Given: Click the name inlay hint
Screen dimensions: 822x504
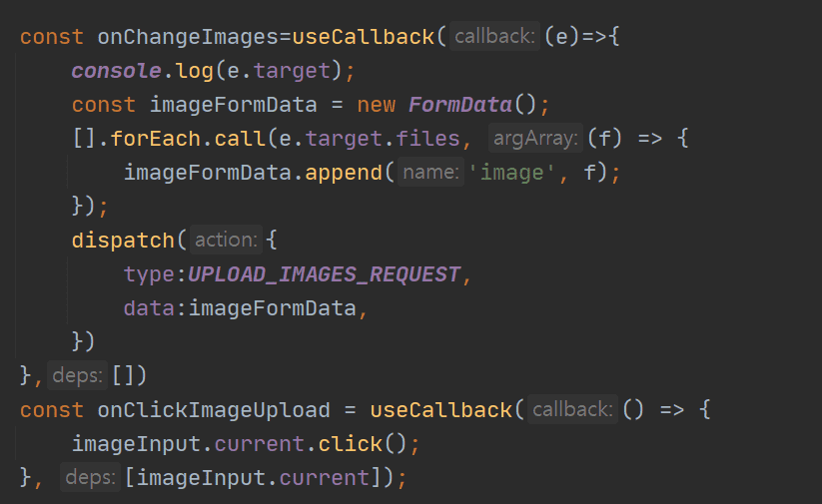Looking at the screenshot, I should coord(429,173).
